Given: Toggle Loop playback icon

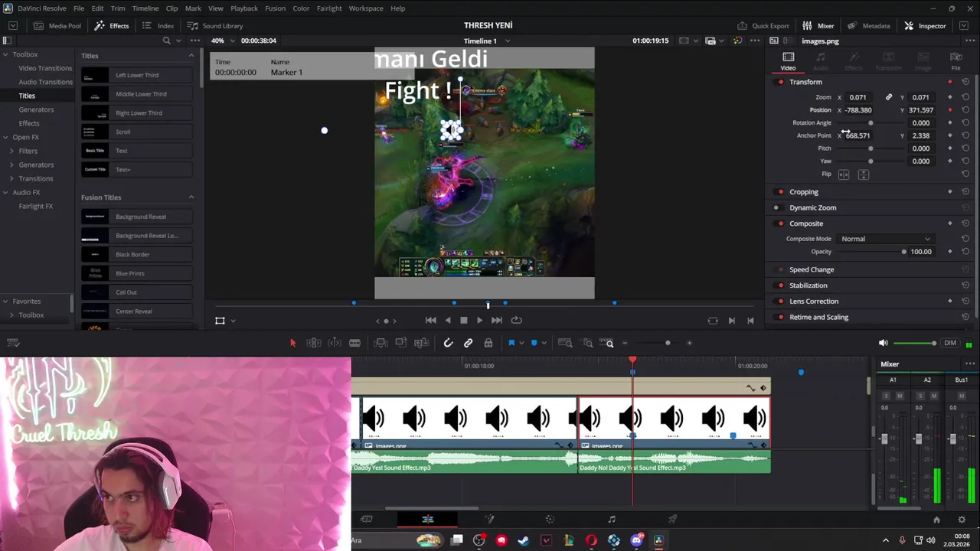Looking at the screenshot, I should pyautogui.click(x=516, y=321).
